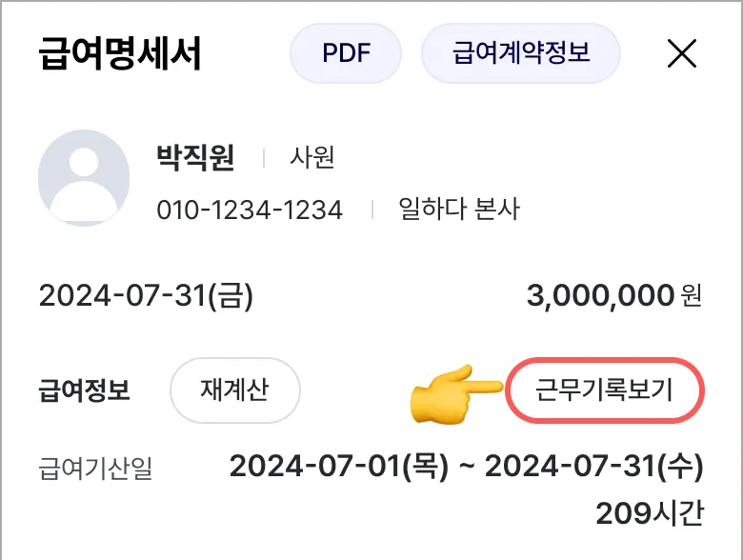Click phone number 010-1234-1234
This screenshot has height=560, width=743.
(x=250, y=210)
